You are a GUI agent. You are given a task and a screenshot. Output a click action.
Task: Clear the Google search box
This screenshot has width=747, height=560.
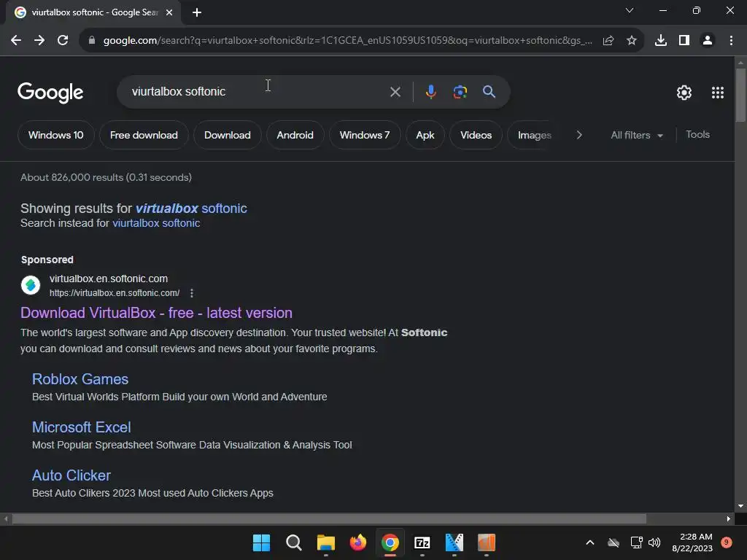[x=395, y=92]
